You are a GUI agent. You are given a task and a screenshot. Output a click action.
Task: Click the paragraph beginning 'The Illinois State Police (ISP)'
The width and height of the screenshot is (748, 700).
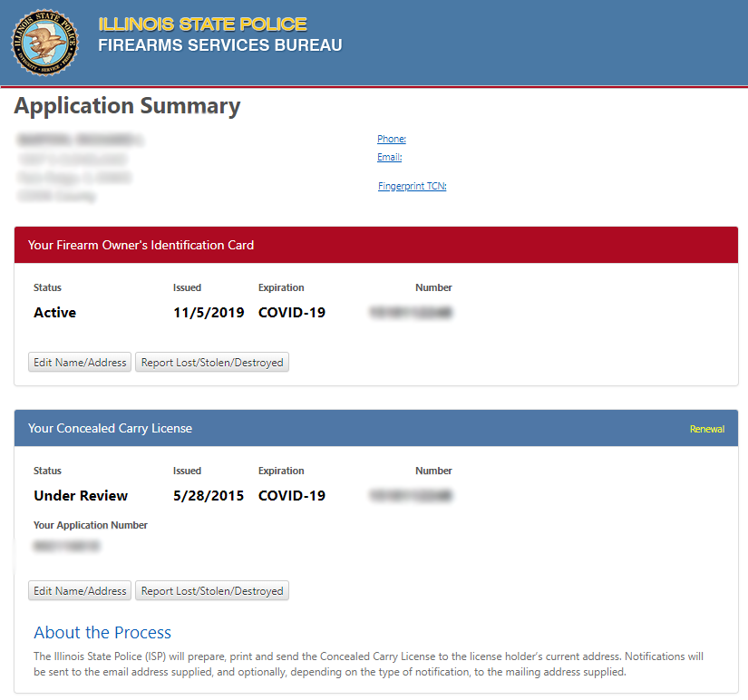point(368,664)
